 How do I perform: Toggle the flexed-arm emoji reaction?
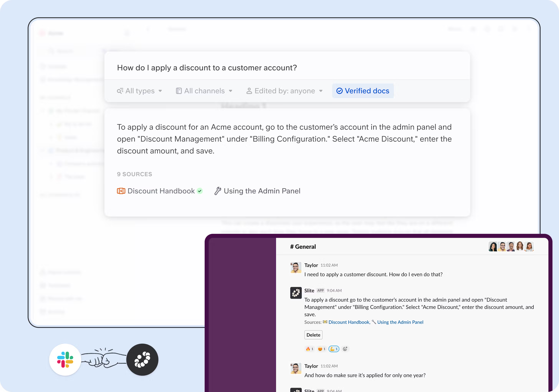tap(334, 349)
